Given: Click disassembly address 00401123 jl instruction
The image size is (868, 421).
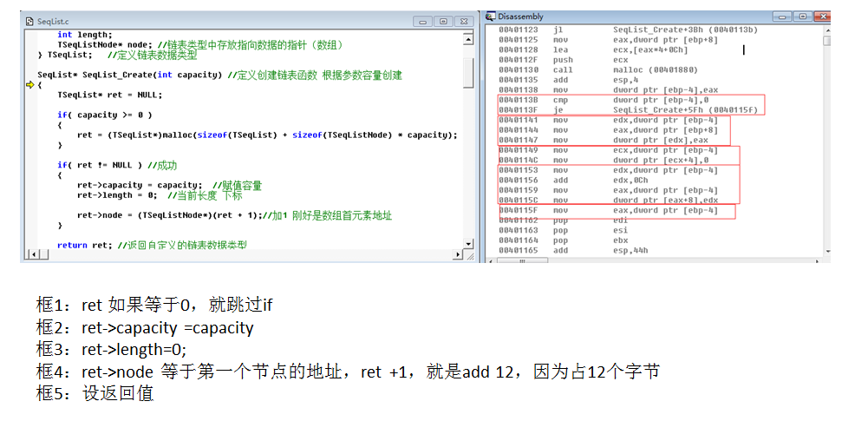Looking at the screenshot, I should pyautogui.click(x=629, y=30).
